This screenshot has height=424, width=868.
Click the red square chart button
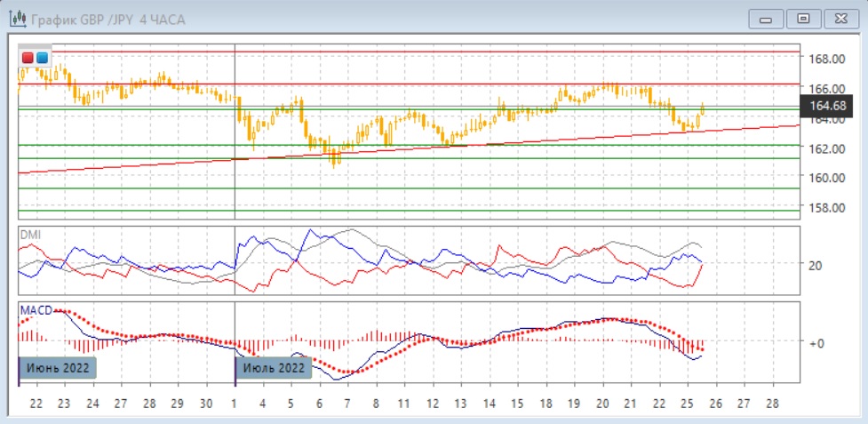tap(28, 58)
